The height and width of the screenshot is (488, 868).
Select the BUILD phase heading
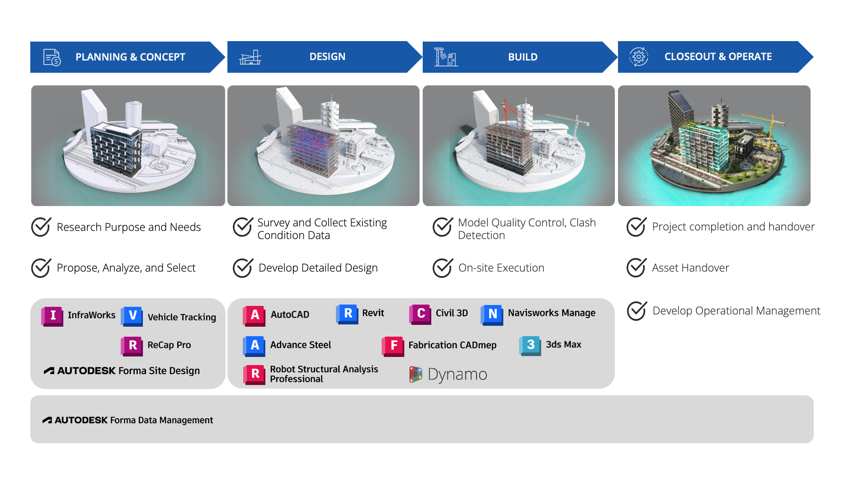point(523,57)
